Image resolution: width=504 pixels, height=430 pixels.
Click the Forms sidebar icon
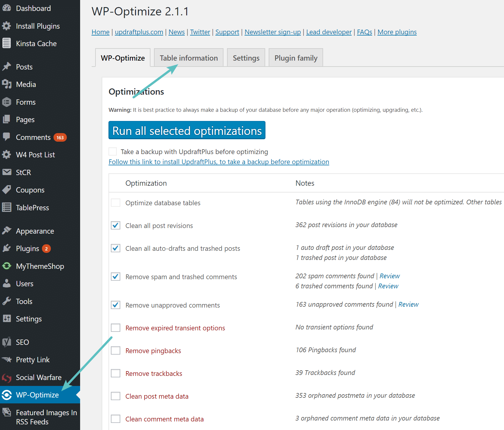[7, 102]
